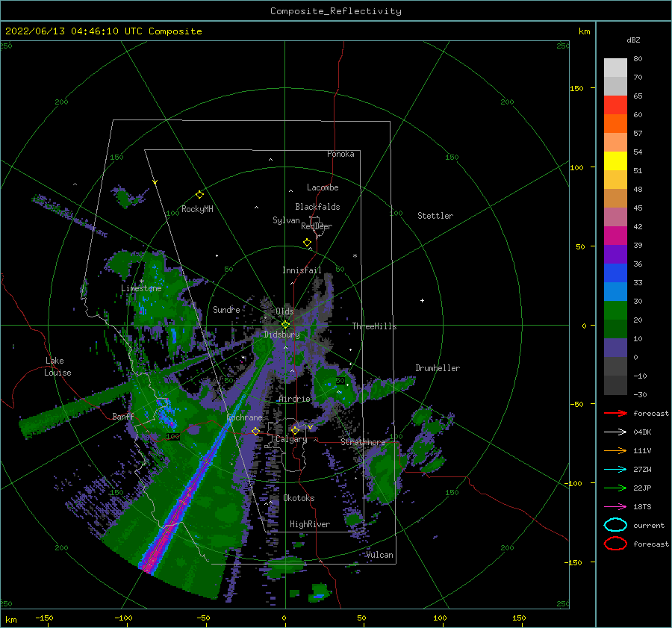Image resolution: width=672 pixels, height=628 pixels.
Task: Select the yellow 54 dBZ color swatch
Action: click(x=615, y=161)
